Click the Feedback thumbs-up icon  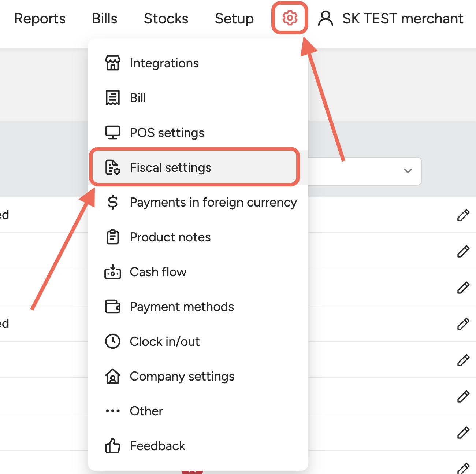point(113,446)
